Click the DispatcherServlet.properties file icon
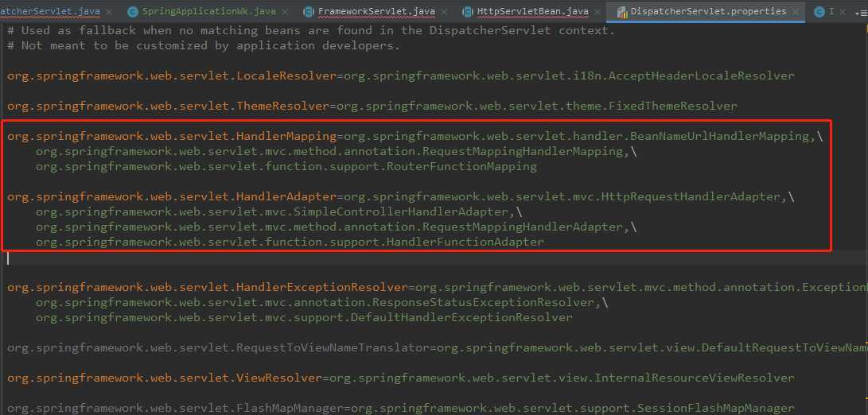This screenshot has width=868, height=415. tap(621, 12)
